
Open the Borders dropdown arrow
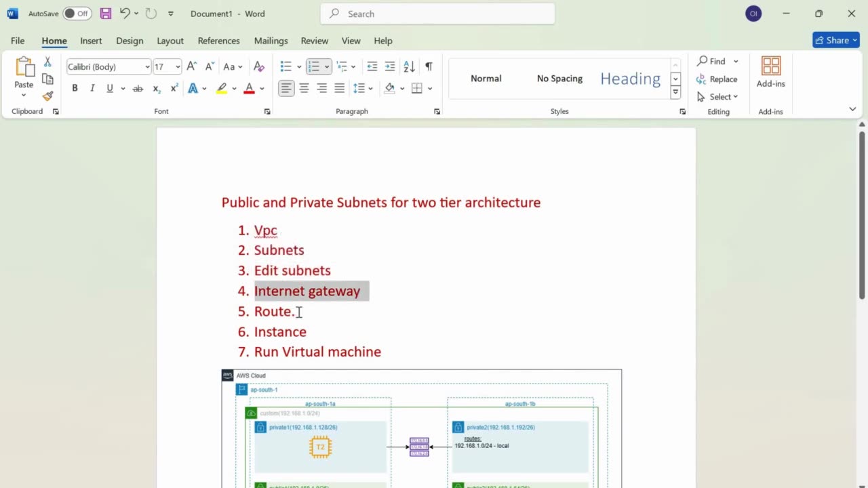click(x=430, y=88)
